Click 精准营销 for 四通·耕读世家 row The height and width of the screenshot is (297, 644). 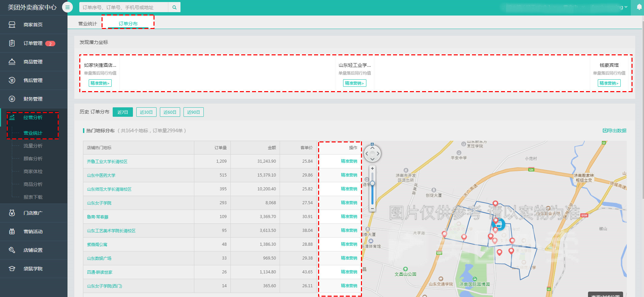point(349,272)
